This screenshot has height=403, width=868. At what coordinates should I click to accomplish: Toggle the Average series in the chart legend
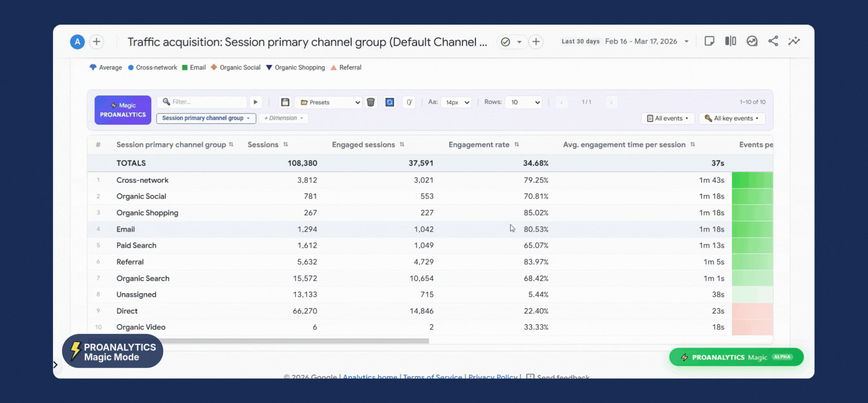[106, 67]
